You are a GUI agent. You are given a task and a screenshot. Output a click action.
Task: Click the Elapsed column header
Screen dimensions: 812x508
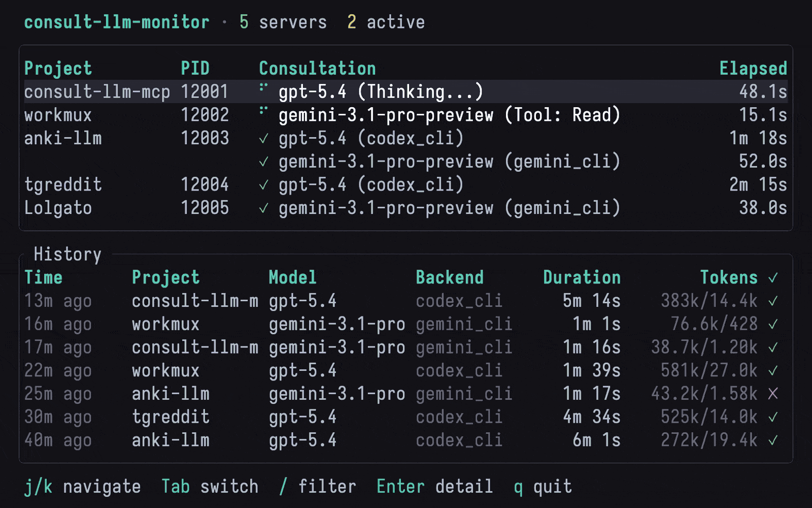pos(754,69)
